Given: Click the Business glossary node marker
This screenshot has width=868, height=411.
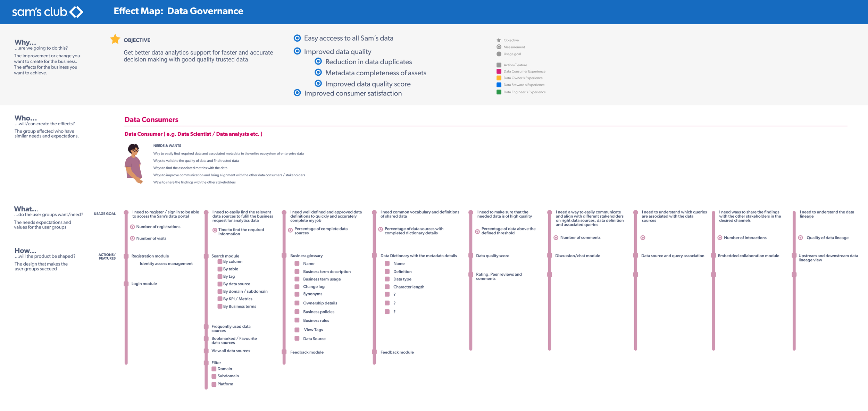Looking at the screenshot, I should [x=284, y=256].
